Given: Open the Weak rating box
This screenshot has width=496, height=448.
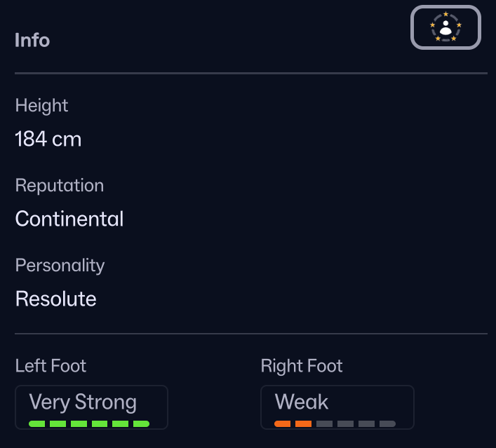Looking at the screenshot, I should click(337, 407).
